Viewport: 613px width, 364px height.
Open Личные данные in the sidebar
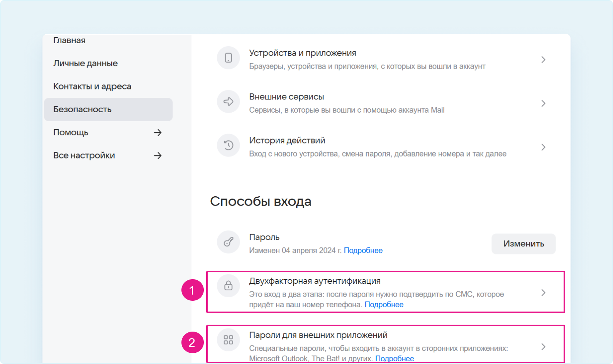[85, 63]
